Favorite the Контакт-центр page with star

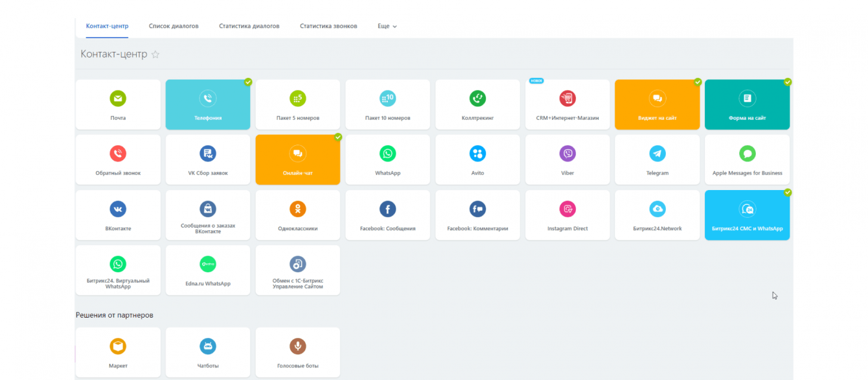click(155, 55)
